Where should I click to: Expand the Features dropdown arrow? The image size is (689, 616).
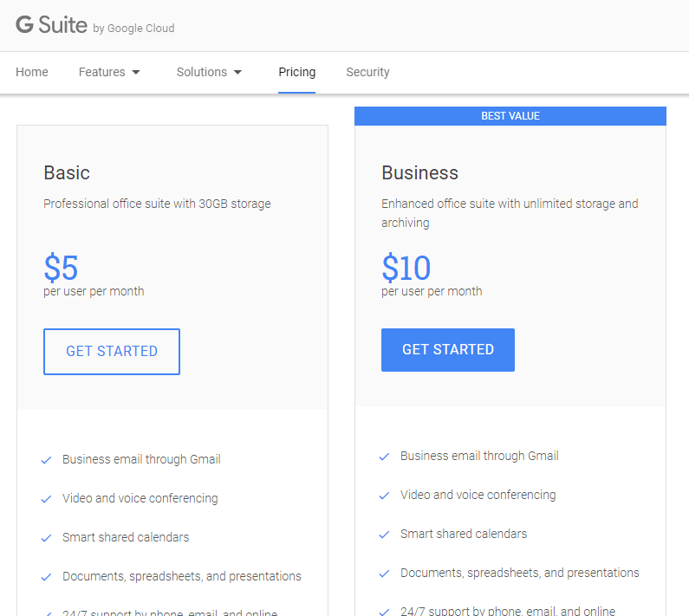[136, 73]
